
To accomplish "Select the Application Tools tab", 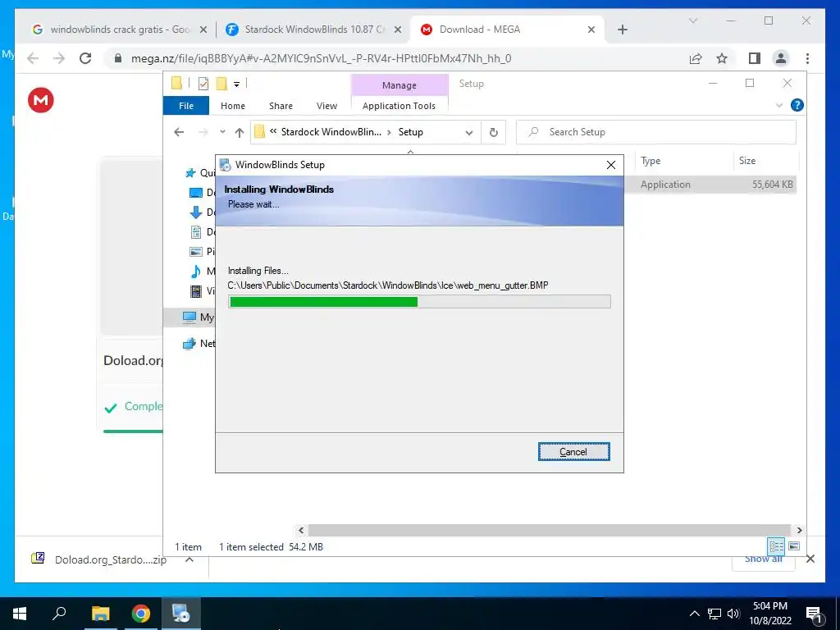I will coord(399,106).
